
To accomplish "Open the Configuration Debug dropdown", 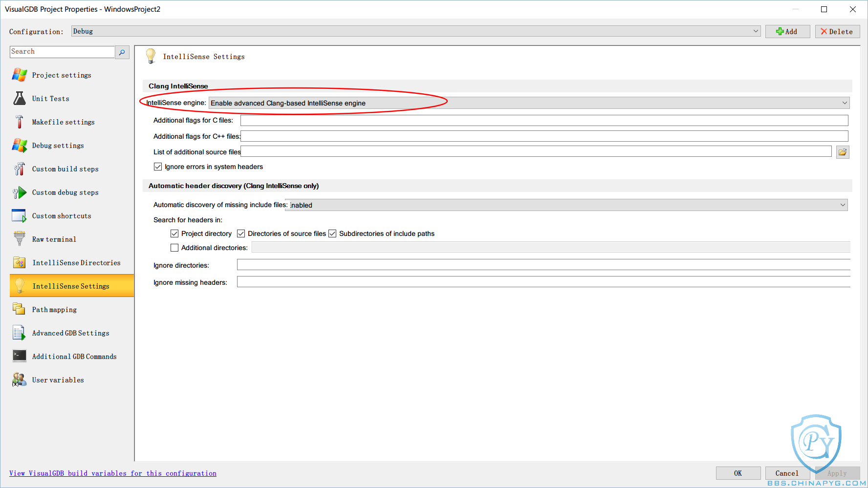I will (x=416, y=31).
